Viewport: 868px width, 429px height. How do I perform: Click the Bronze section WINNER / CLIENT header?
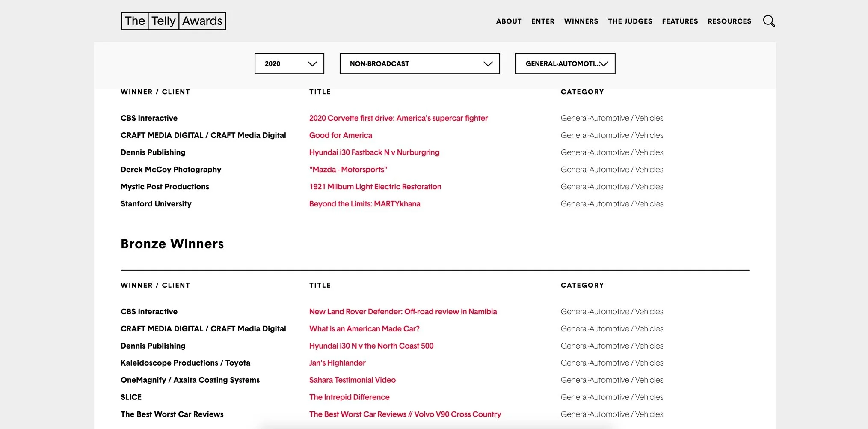(155, 285)
